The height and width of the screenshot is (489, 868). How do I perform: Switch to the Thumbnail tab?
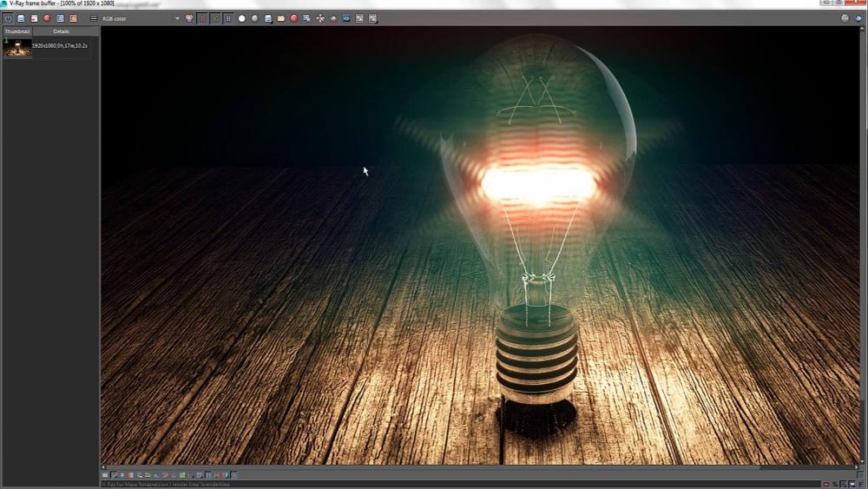click(x=17, y=31)
